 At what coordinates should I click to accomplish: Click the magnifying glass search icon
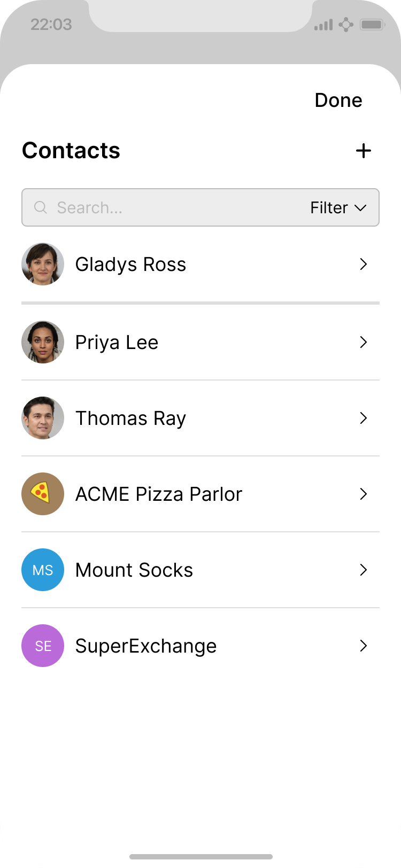(x=41, y=207)
